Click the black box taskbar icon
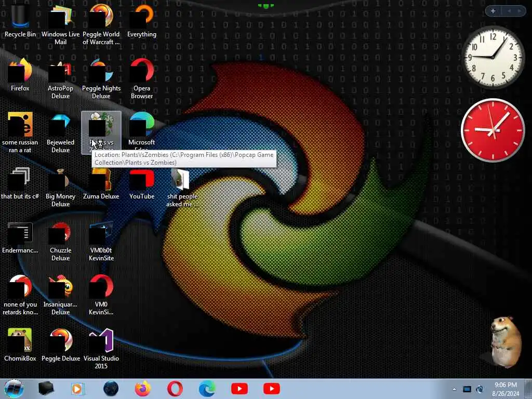The height and width of the screenshot is (399, 532). tap(46, 389)
